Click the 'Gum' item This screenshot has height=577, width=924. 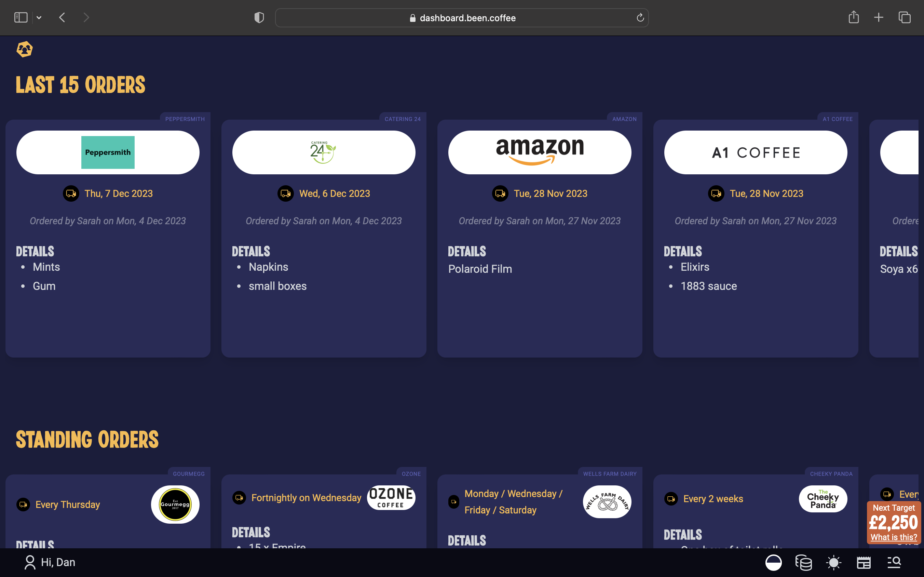[44, 286]
